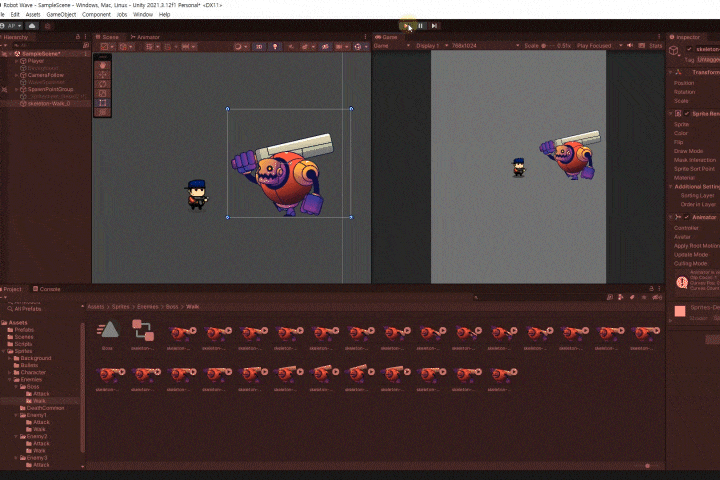The height and width of the screenshot is (480, 720).
Task: Toggle 2D mode in Scene view
Action: coord(259,46)
